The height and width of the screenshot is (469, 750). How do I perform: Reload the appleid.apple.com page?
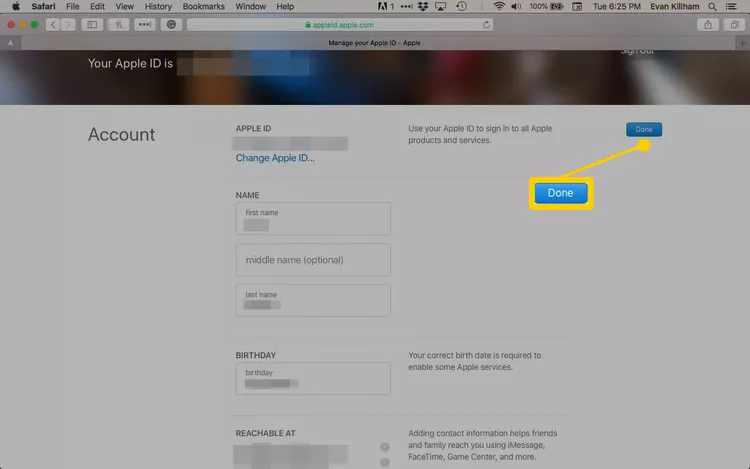pyautogui.click(x=486, y=24)
